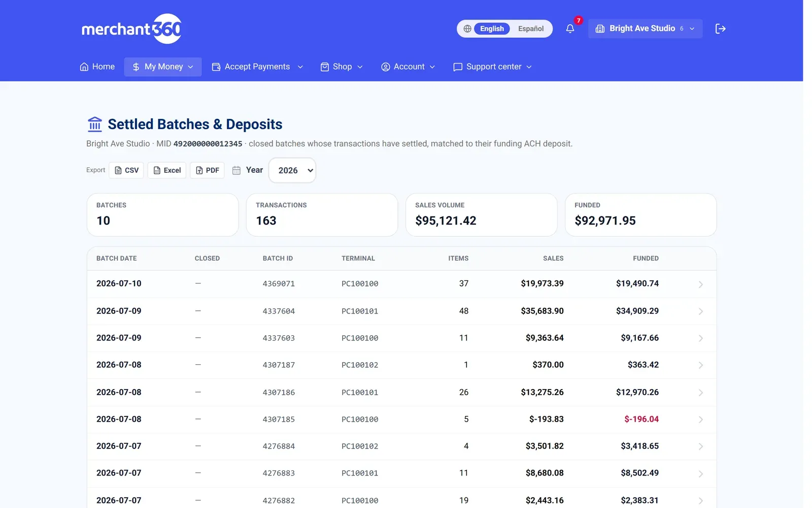Click the FUNDED column header
812x508 pixels.
click(x=646, y=258)
